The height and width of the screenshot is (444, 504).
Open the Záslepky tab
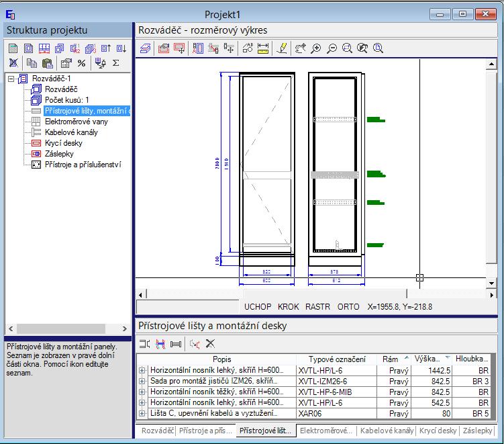tap(477, 431)
